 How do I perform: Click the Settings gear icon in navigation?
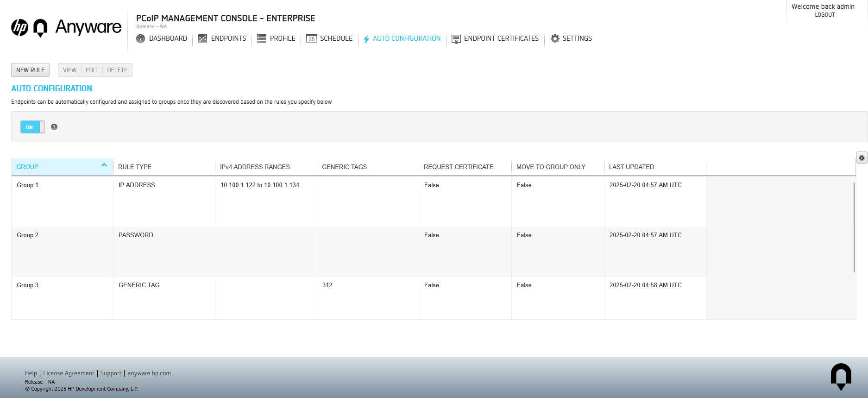tap(555, 38)
